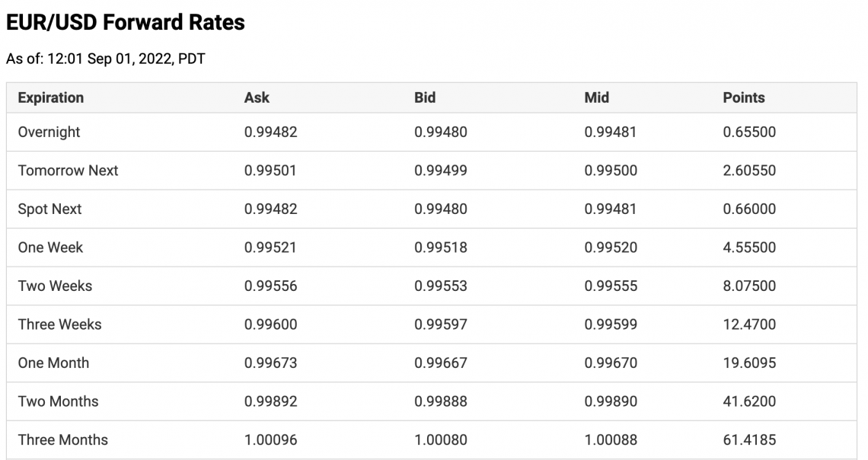This screenshot has height=460, width=868.
Task: Select the Two Months row label
Action: [58, 401]
